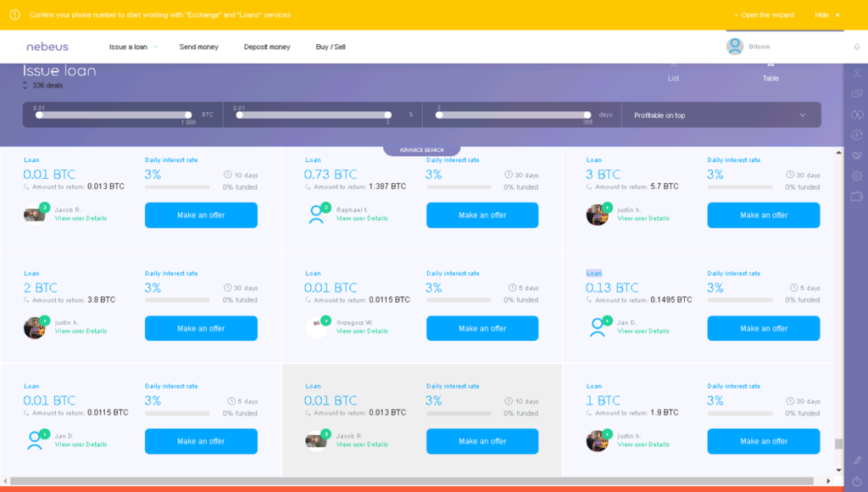Switch to List view
This screenshot has height=492, width=868.
click(674, 71)
